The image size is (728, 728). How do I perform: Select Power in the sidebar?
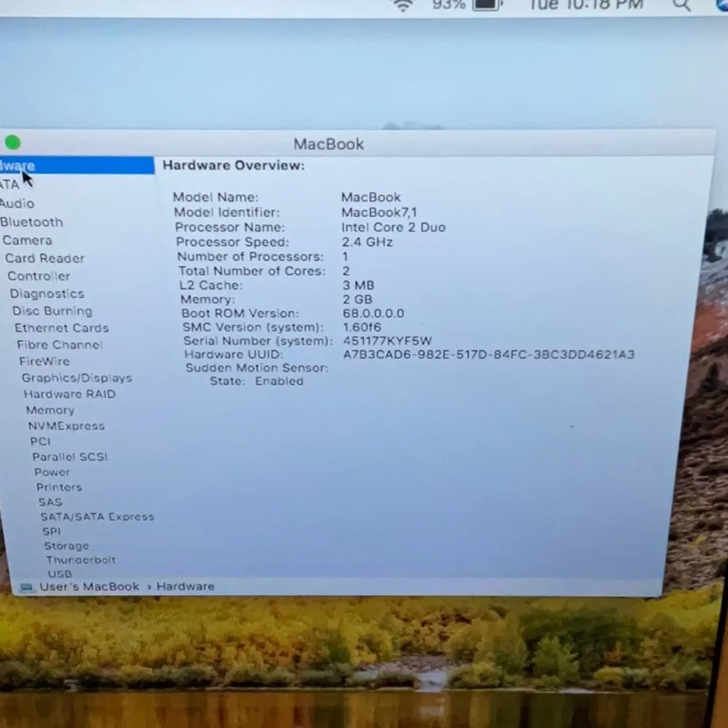point(52,472)
